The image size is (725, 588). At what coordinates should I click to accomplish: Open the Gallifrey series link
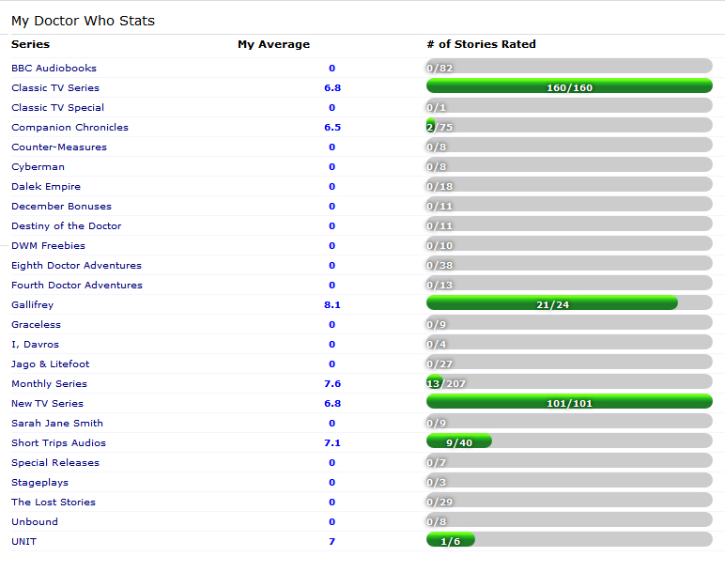click(x=32, y=305)
